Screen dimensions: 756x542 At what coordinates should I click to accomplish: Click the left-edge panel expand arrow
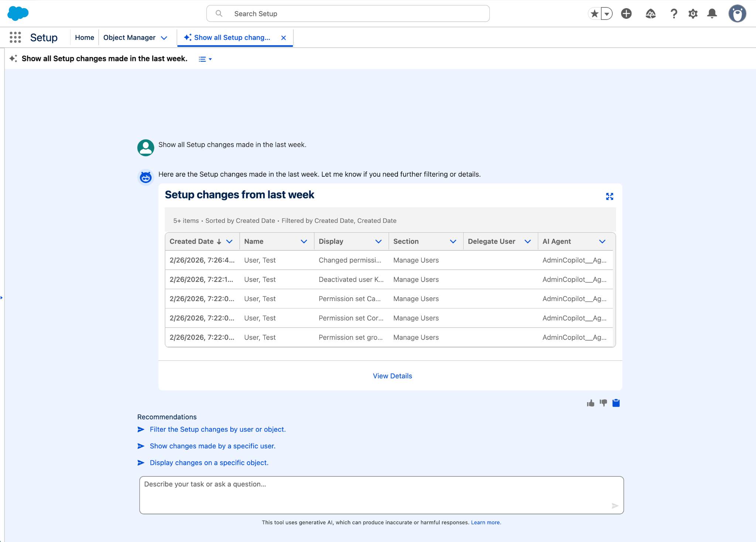pos(1,297)
